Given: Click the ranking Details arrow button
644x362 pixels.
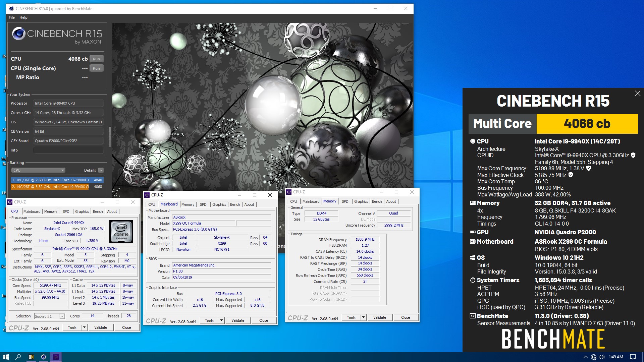Looking at the screenshot, I should tap(101, 170).
